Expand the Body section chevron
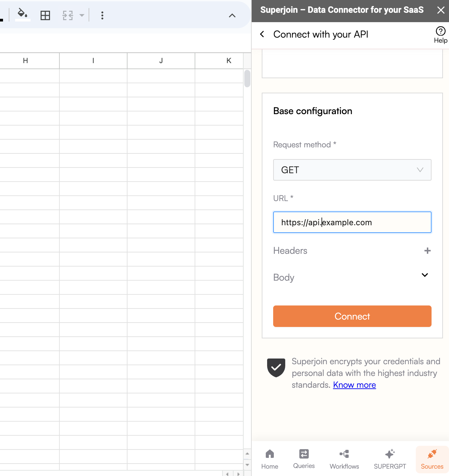 point(425,275)
